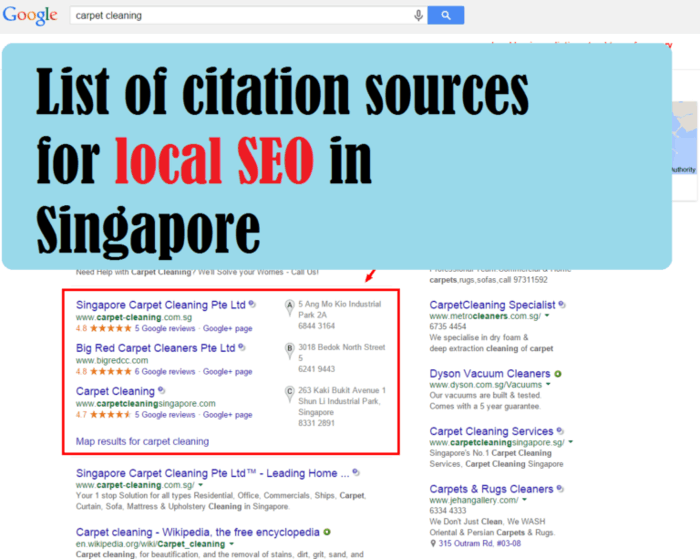
Task: Open Singapore Carpet Cleaning Pte Ltd map listing
Action: click(161, 305)
